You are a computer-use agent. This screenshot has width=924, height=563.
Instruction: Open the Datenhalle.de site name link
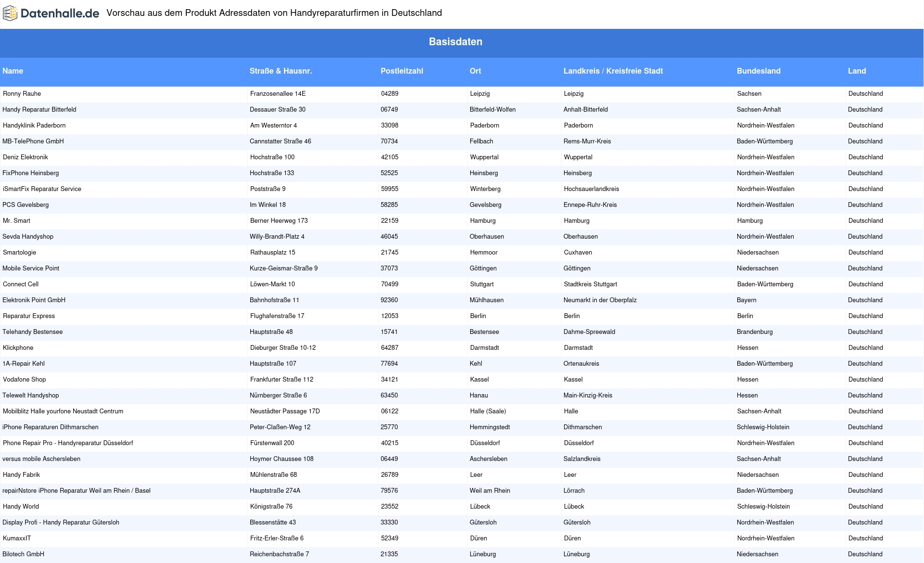click(x=60, y=13)
